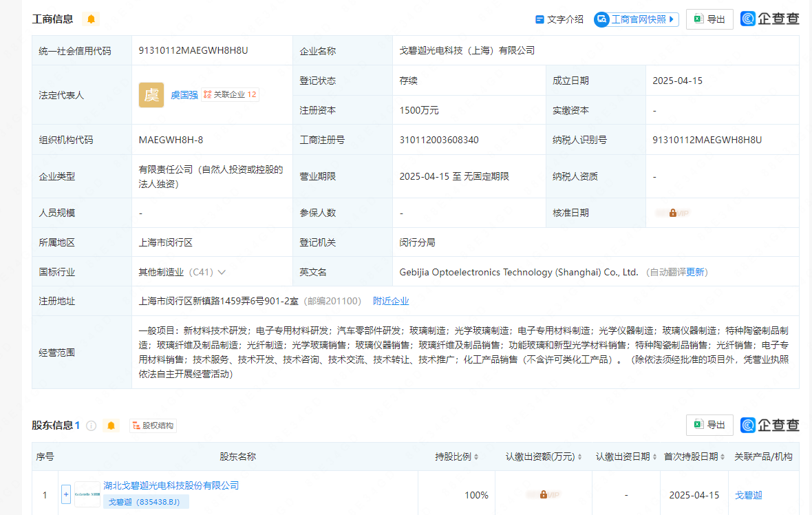The width and height of the screenshot is (812, 515).
Task: Click the legal representative 虞国强 link
Action: [x=183, y=94]
